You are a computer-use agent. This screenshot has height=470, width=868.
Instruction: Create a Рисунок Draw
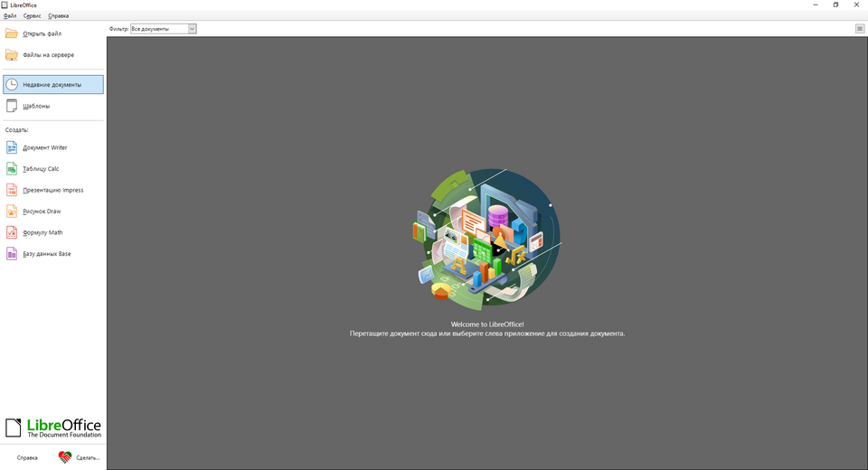(x=42, y=211)
